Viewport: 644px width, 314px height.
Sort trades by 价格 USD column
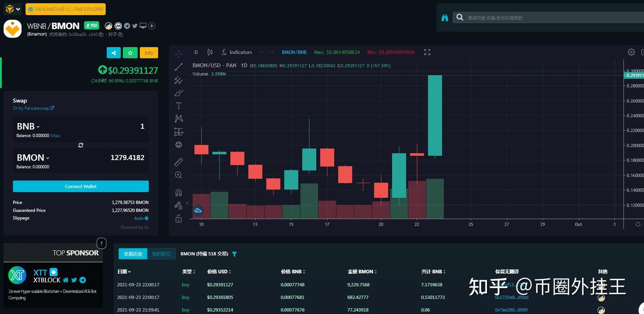click(x=219, y=272)
